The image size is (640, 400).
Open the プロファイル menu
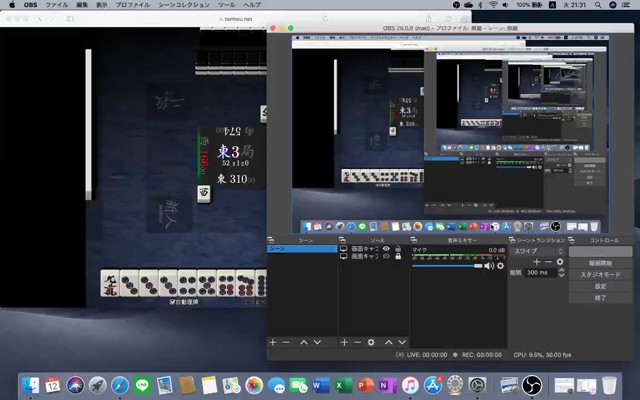coord(133,5)
